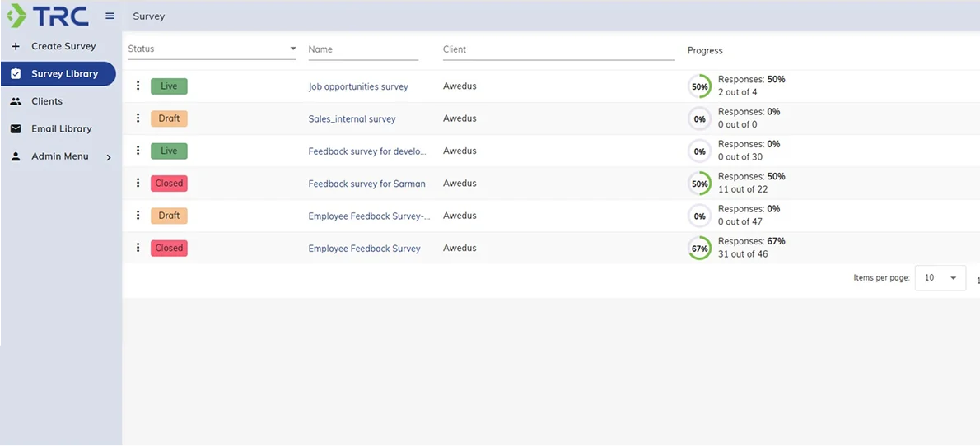
Task: Open Feedback survey for develo... link
Action: pos(367,151)
